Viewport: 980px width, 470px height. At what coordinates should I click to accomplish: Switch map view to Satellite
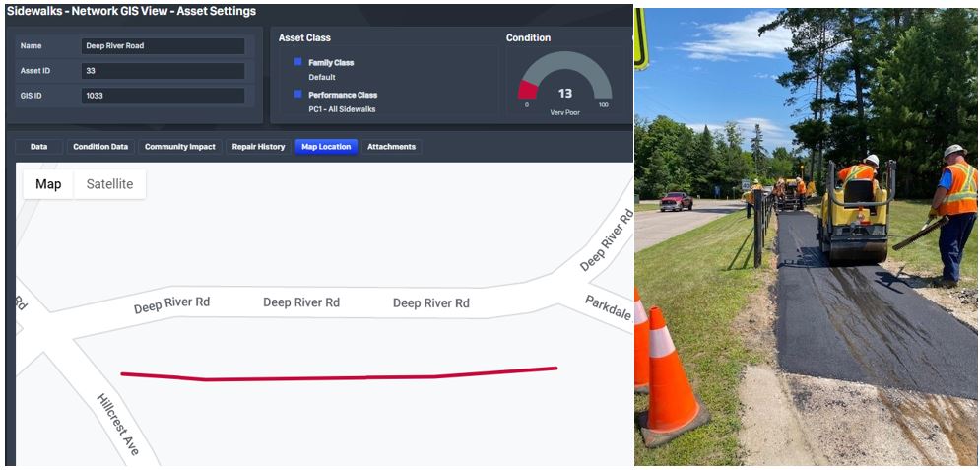[110, 183]
